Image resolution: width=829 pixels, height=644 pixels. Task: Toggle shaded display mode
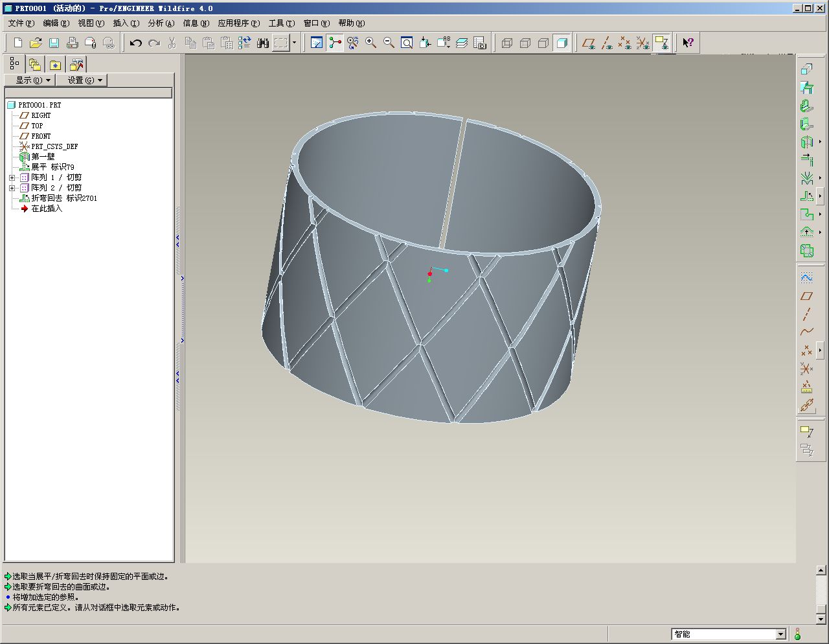click(x=562, y=43)
